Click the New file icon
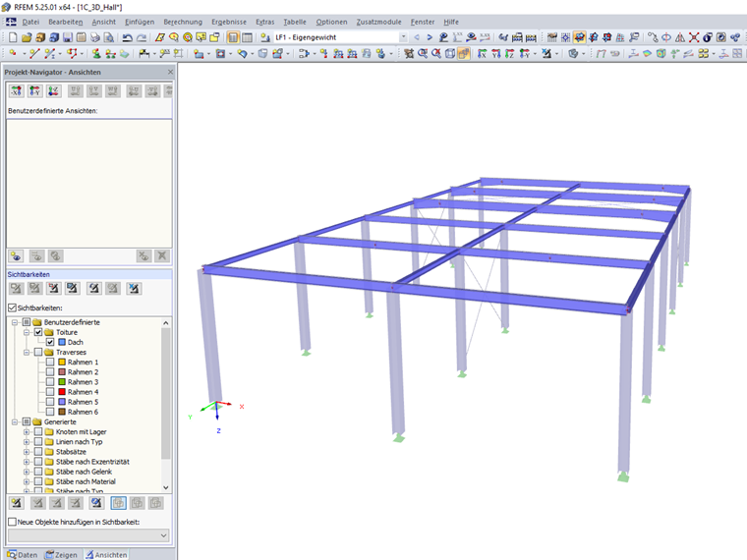This screenshot has height=560, width=747. pos(13,37)
